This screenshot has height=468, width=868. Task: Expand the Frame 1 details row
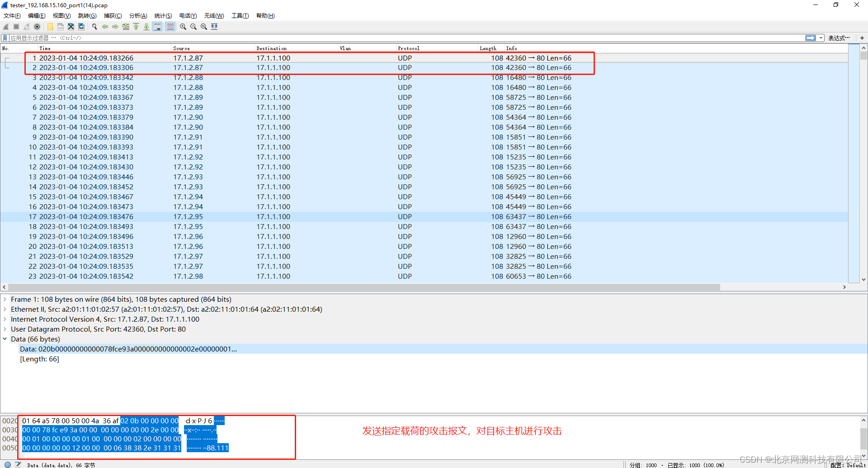pos(5,299)
